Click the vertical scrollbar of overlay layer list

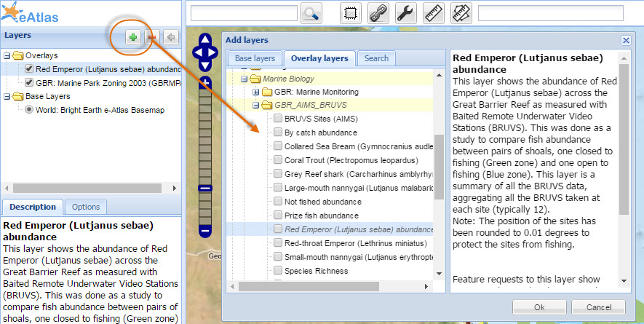pos(439,167)
